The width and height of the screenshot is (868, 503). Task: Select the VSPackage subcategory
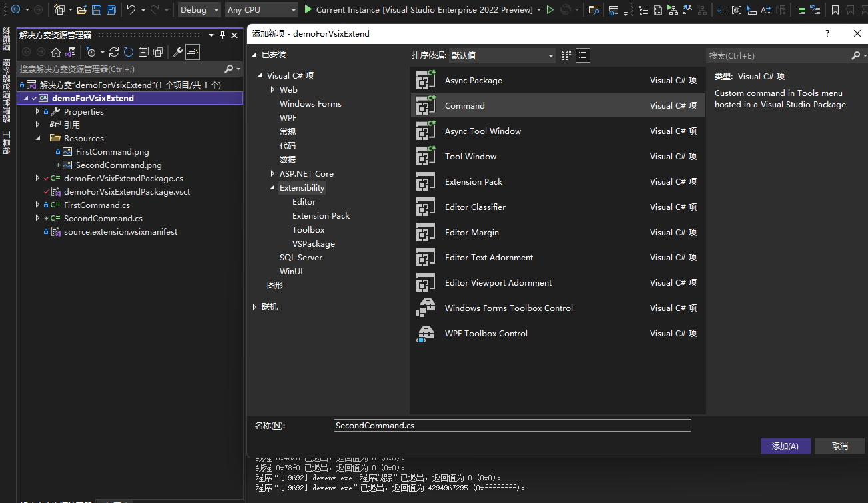(x=313, y=243)
